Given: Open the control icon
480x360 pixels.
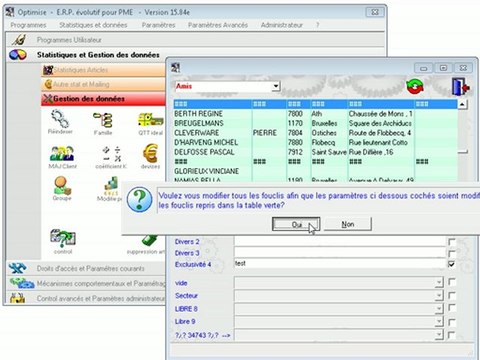Looking at the screenshot, I should pyautogui.click(x=63, y=238).
